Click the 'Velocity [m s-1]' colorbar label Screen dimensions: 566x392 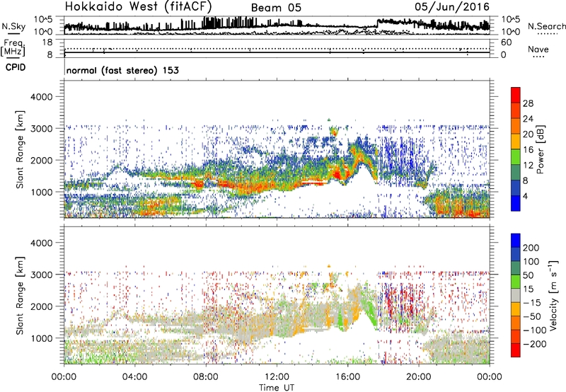553,295
